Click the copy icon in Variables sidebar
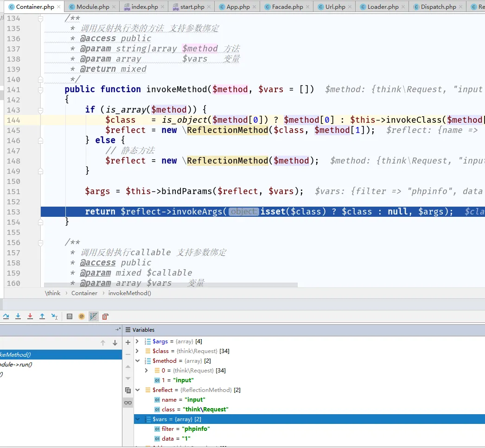 (128, 391)
